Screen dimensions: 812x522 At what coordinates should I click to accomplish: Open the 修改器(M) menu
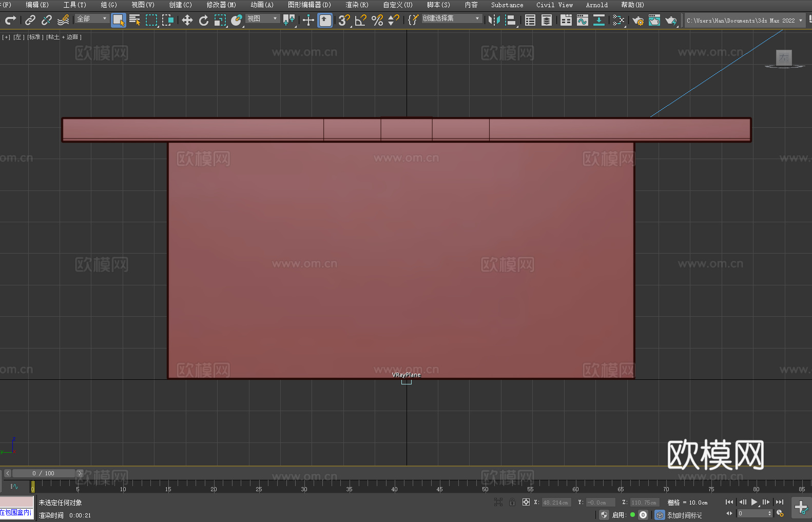coord(221,5)
